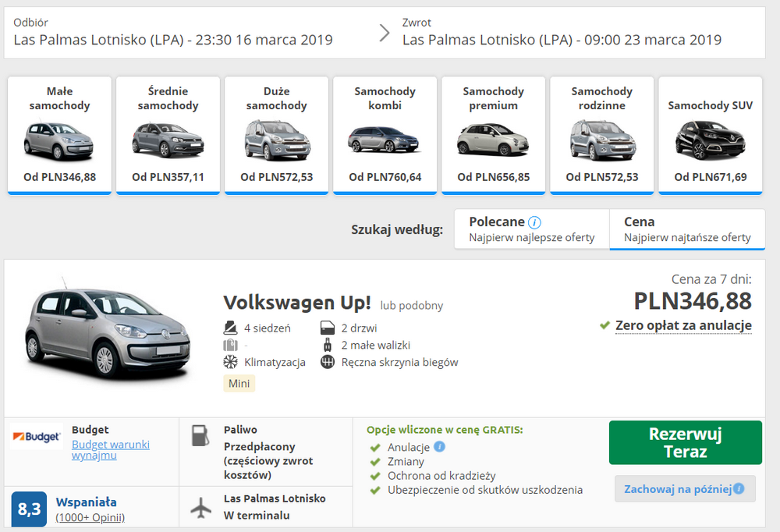Open info icon next to Anulacje

[x=439, y=446]
